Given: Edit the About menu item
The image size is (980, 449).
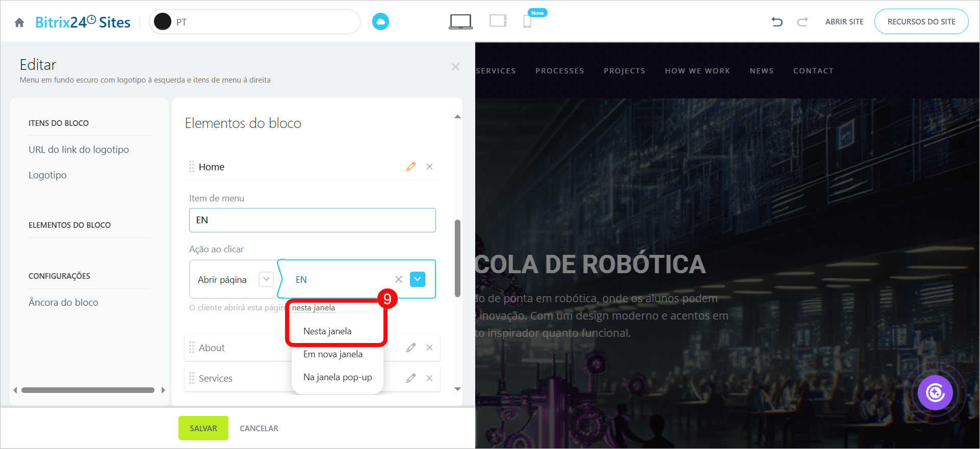Looking at the screenshot, I should pyautogui.click(x=411, y=348).
